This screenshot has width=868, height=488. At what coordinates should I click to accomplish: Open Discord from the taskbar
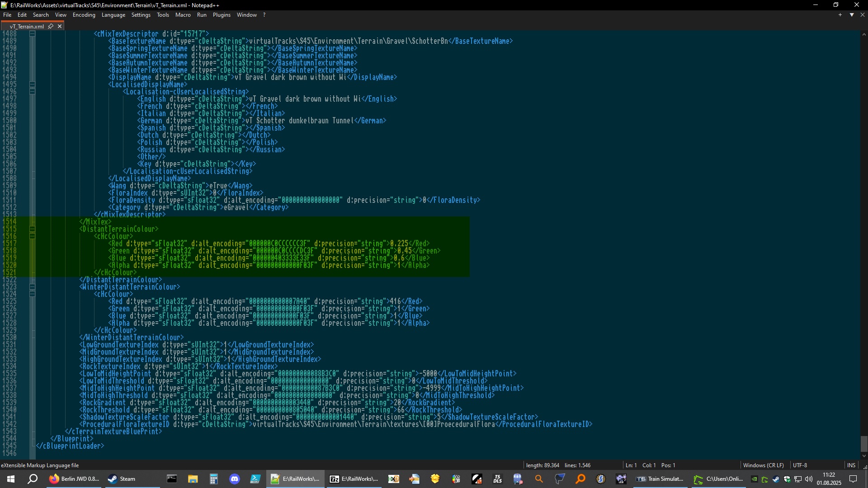point(234,479)
